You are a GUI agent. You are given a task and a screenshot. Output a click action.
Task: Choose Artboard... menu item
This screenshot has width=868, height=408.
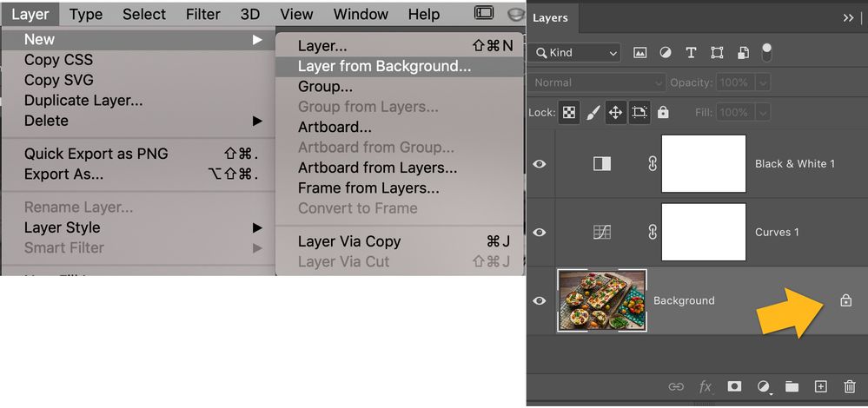pos(400,127)
